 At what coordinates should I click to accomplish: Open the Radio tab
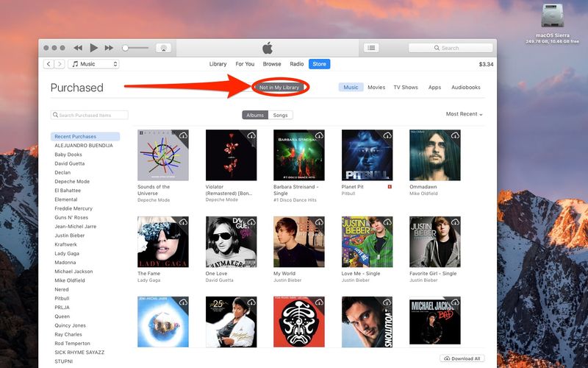coord(297,64)
